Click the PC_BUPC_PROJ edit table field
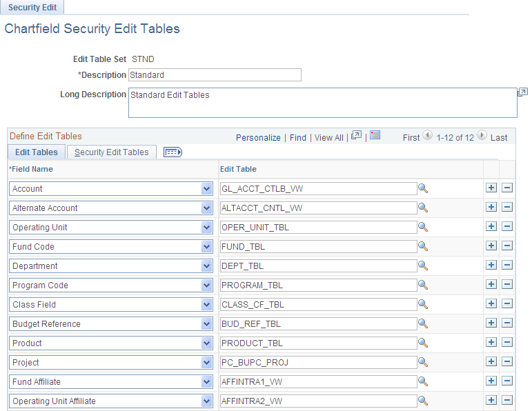The height and width of the screenshot is (411, 532). click(x=319, y=363)
